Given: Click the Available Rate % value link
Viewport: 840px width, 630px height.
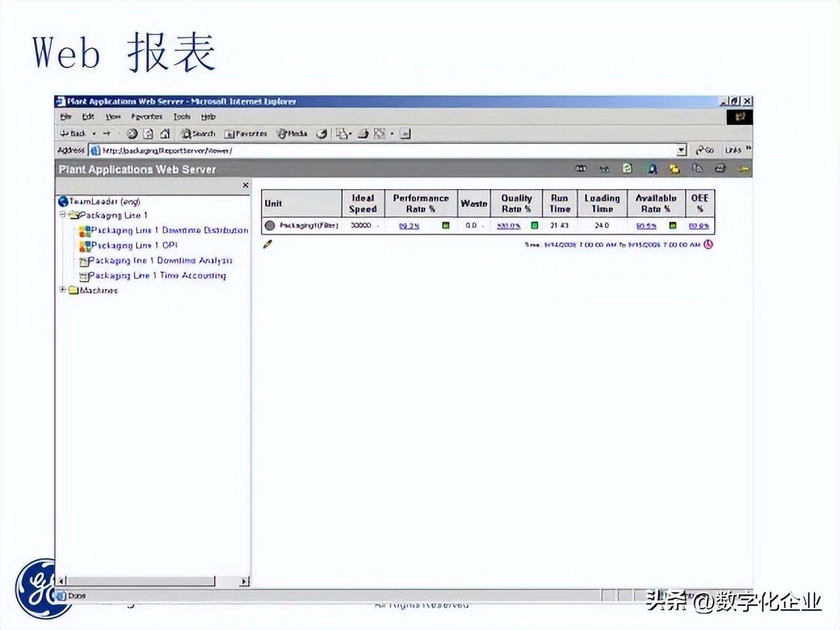Looking at the screenshot, I should pos(646,226).
